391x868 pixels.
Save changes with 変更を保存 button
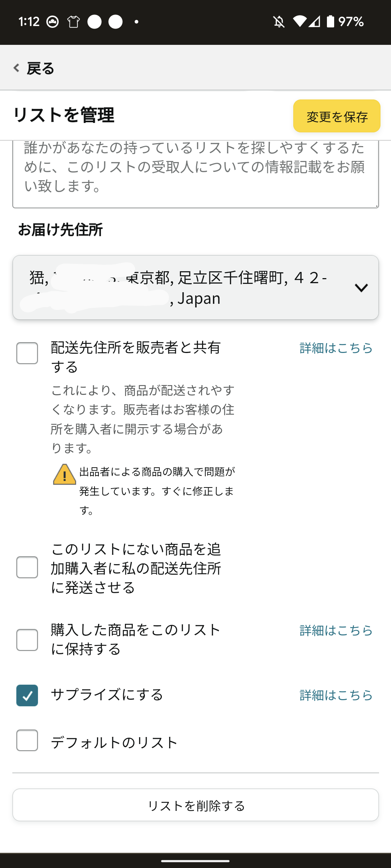[337, 116]
